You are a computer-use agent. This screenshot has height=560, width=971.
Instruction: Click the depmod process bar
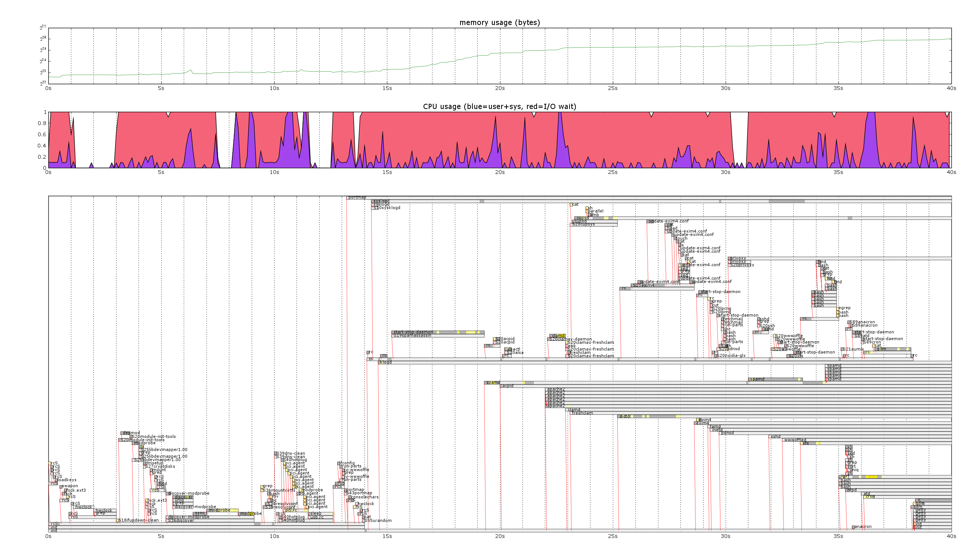(x=125, y=433)
